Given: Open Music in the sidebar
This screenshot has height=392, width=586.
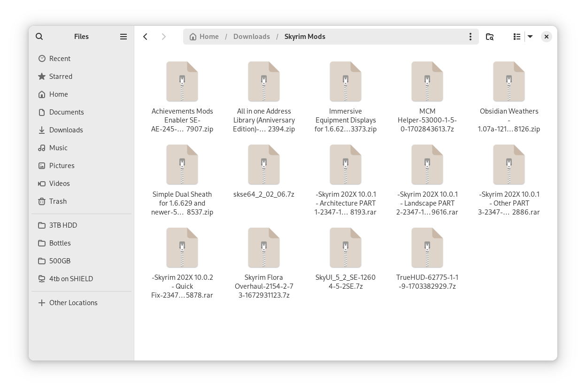Looking at the screenshot, I should point(81,148).
